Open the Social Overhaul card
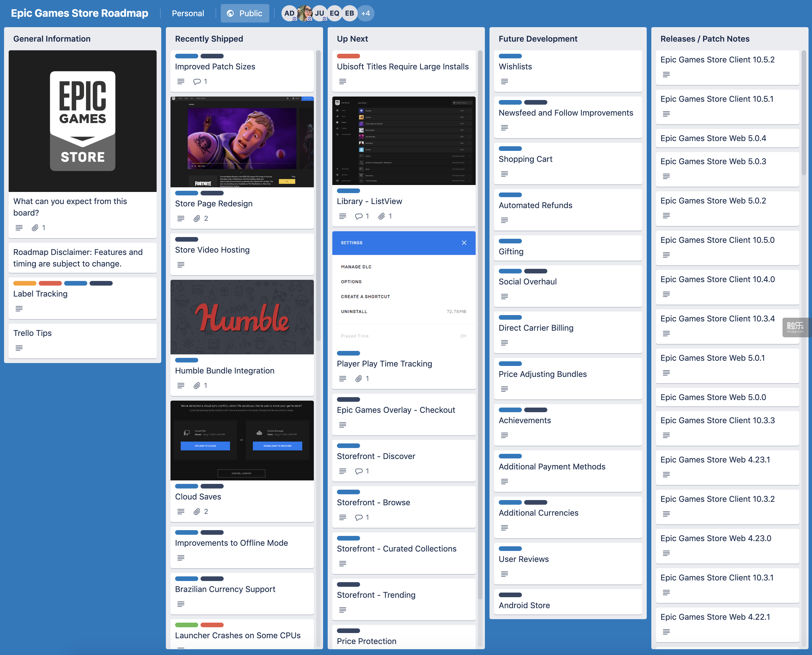 point(568,286)
